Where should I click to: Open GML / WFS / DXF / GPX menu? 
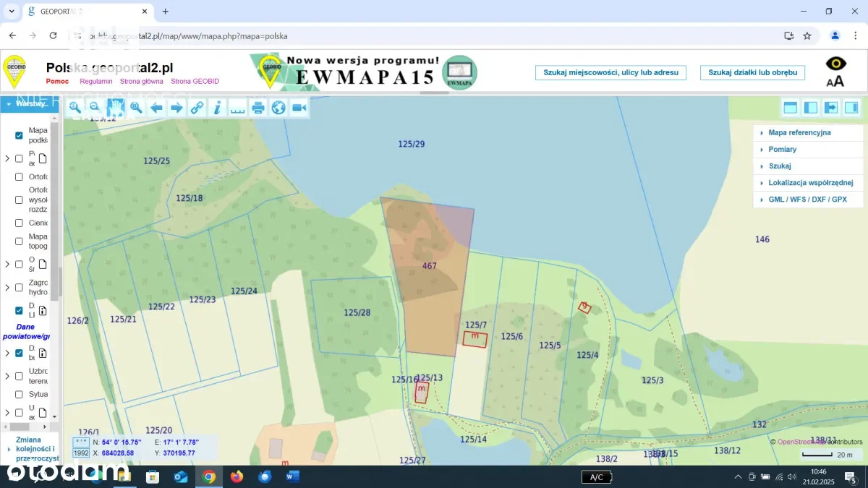click(x=807, y=199)
